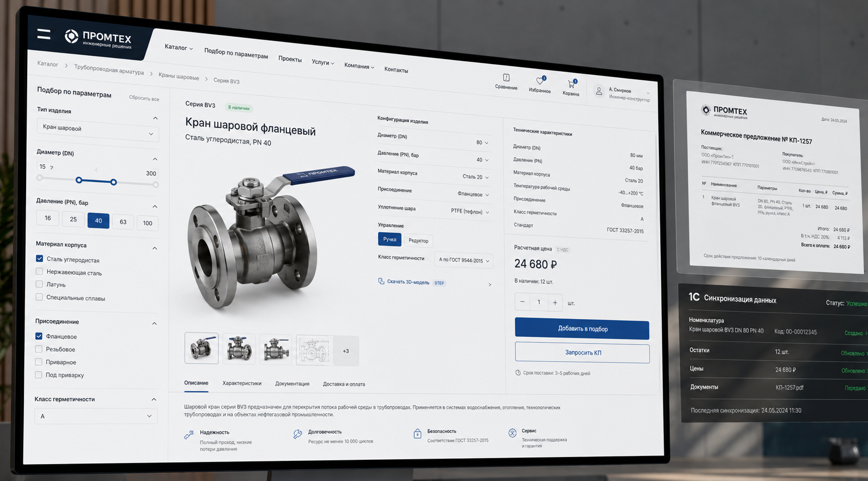Open the Подбор по параметрам menu item
The image size is (868, 481).
236,53
